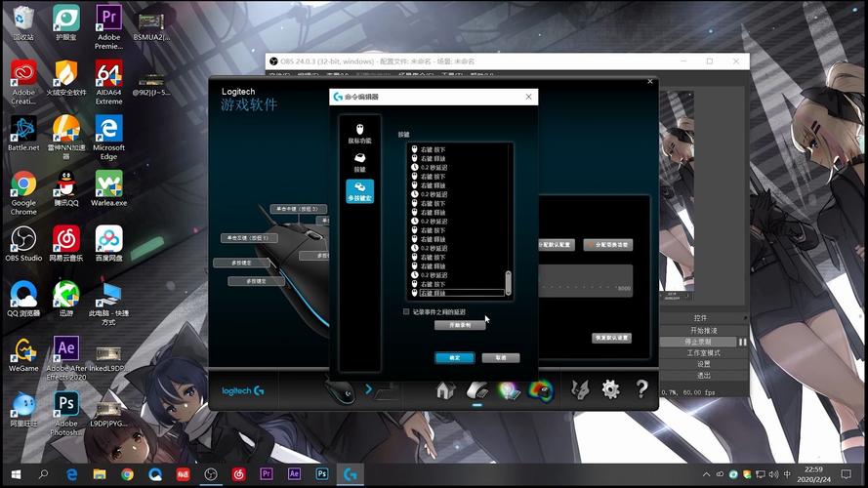
Task: Click the macro list vertical scrollbar thumb
Action: 508,283
